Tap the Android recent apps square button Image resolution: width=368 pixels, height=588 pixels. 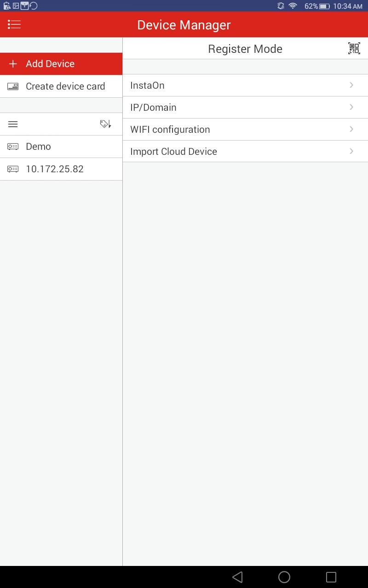point(331,577)
